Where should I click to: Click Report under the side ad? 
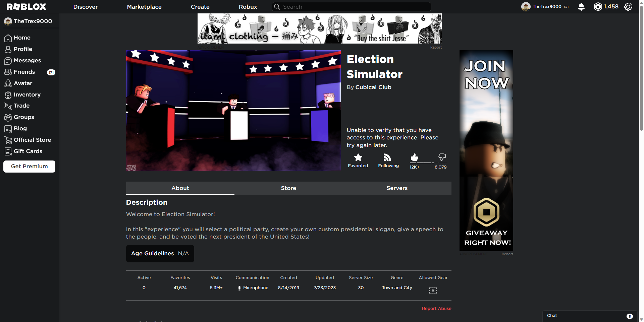click(507, 254)
